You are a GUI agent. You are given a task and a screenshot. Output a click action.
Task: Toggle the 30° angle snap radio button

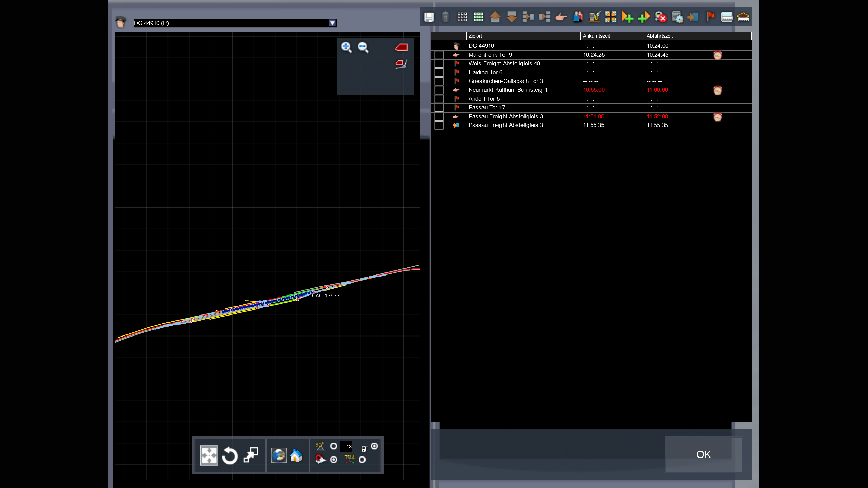334,446
